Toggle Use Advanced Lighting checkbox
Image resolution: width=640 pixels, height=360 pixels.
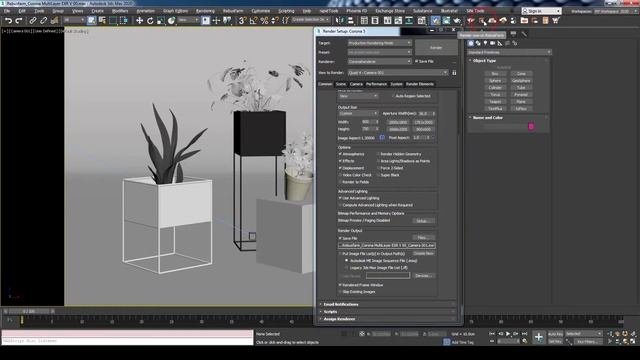(x=340, y=198)
